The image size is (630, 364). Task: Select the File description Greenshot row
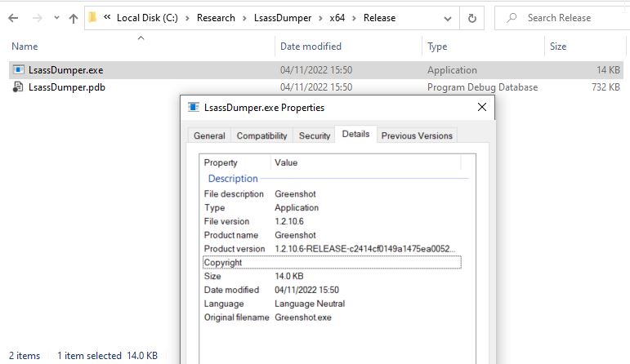point(332,194)
